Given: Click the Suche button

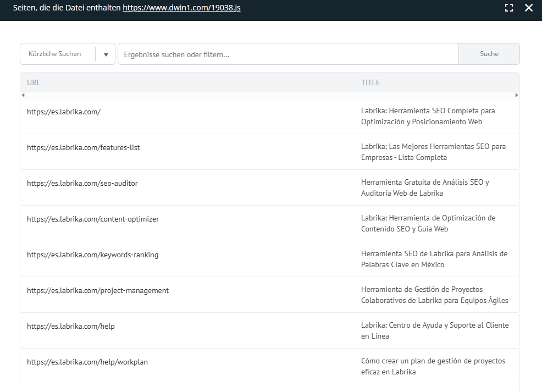Looking at the screenshot, I should tap(489, 54).
